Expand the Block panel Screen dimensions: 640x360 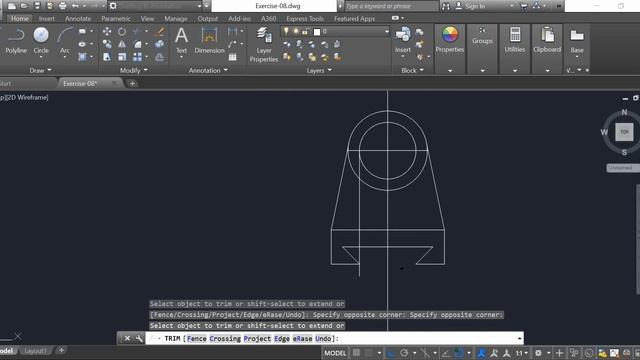pos(412,70)
